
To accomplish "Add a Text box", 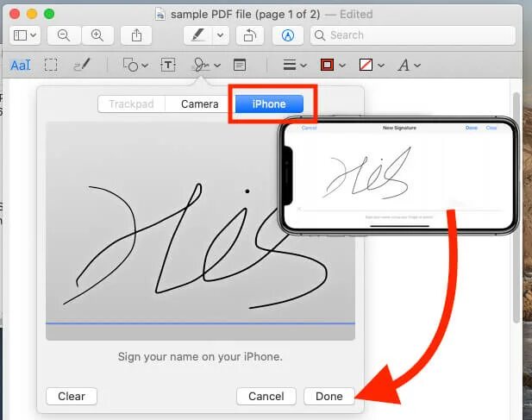I will click(168, 65).
